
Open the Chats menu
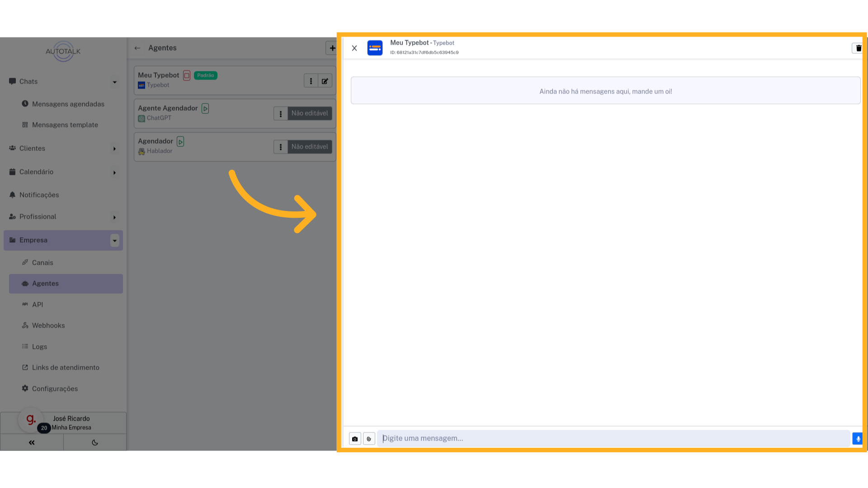tap(28, 82)
